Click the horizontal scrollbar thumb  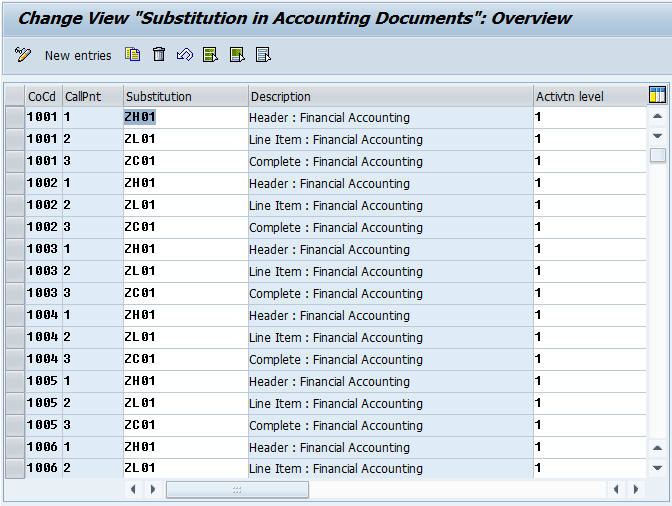(x=237, y=489)
